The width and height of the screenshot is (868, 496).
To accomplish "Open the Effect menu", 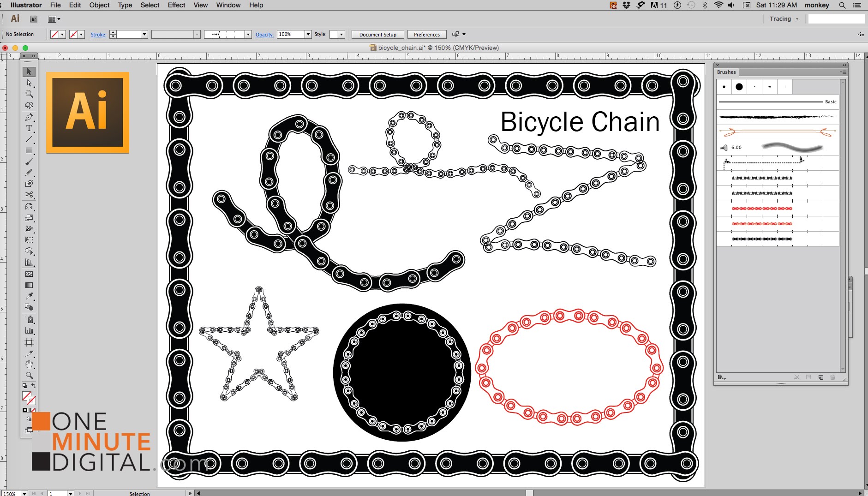I will [x=176, y=5].
